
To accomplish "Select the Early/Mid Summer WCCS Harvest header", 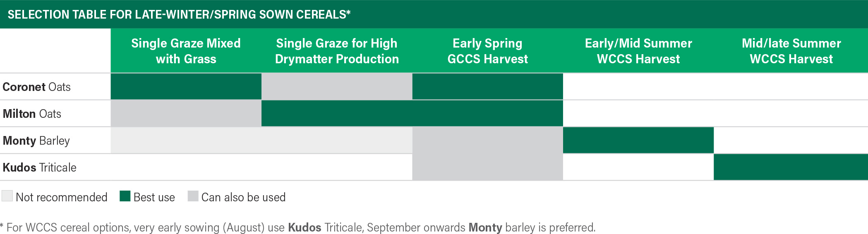I will pos(638,51).
